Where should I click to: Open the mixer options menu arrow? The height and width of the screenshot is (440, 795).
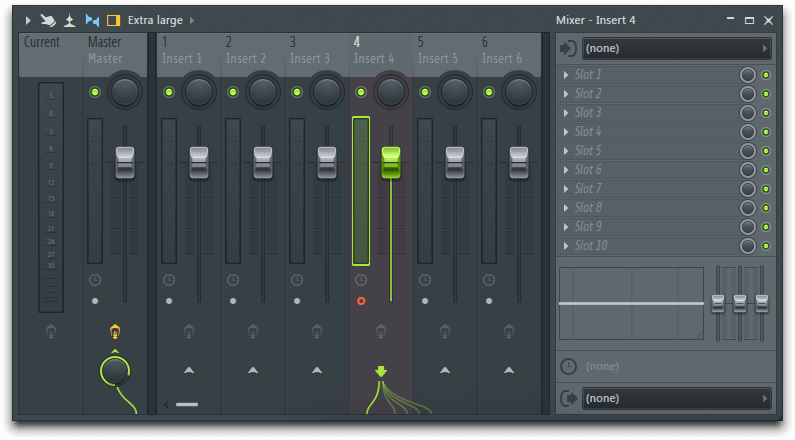coord(28,20)
